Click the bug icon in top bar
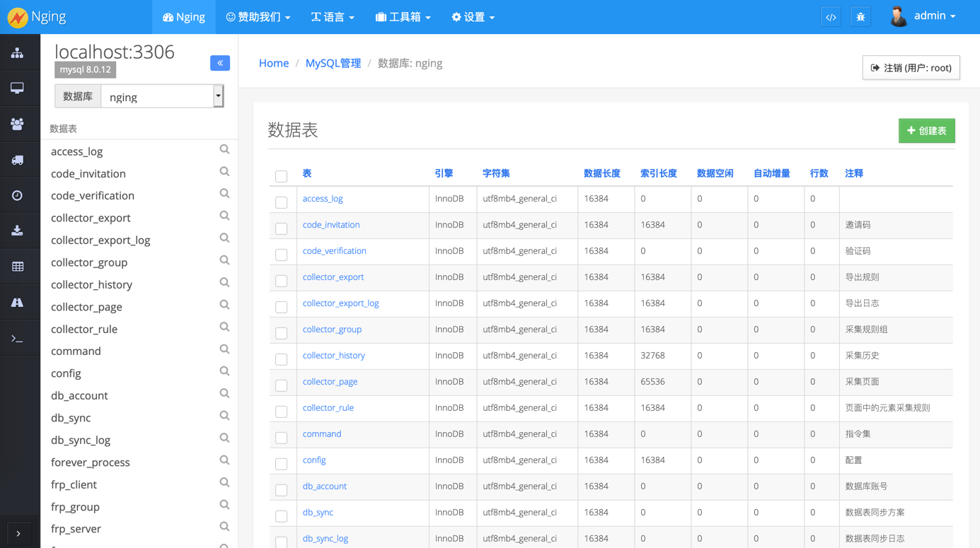 tap(860, 17)
